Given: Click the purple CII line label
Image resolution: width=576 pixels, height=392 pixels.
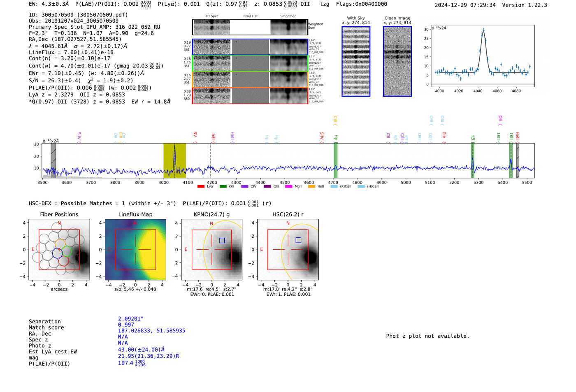Looking at the screenshot, I should [388, 137].
